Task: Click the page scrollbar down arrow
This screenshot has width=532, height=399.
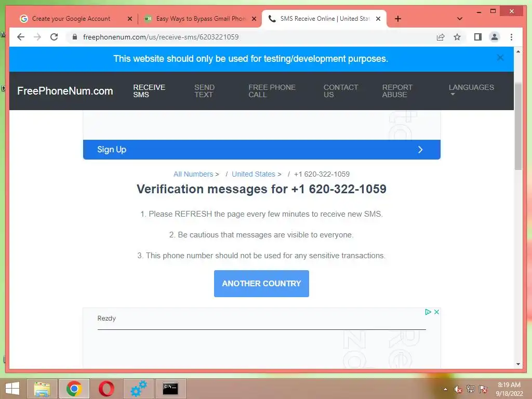Action: click(518, 364)
